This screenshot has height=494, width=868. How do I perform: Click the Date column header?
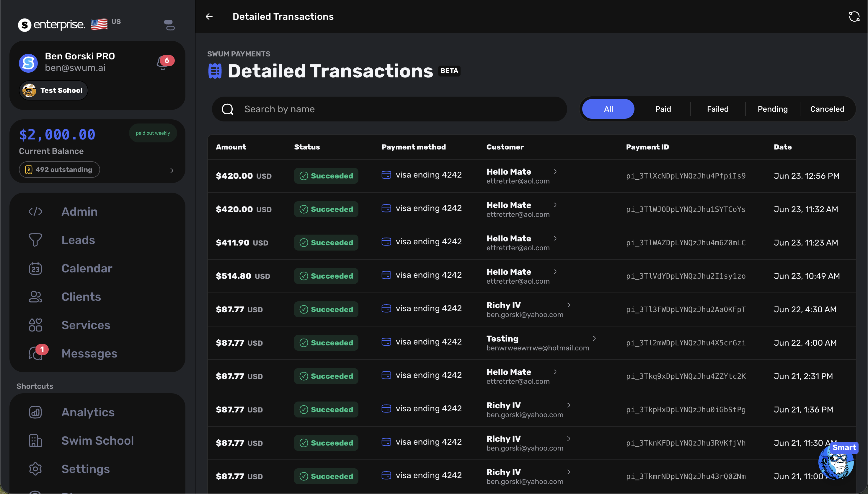pos(783,147)
